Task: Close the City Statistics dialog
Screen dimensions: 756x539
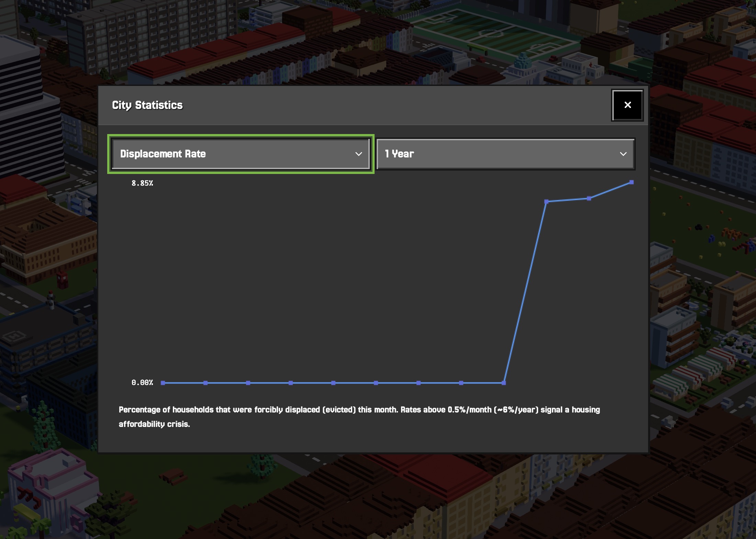Action: 627,105
